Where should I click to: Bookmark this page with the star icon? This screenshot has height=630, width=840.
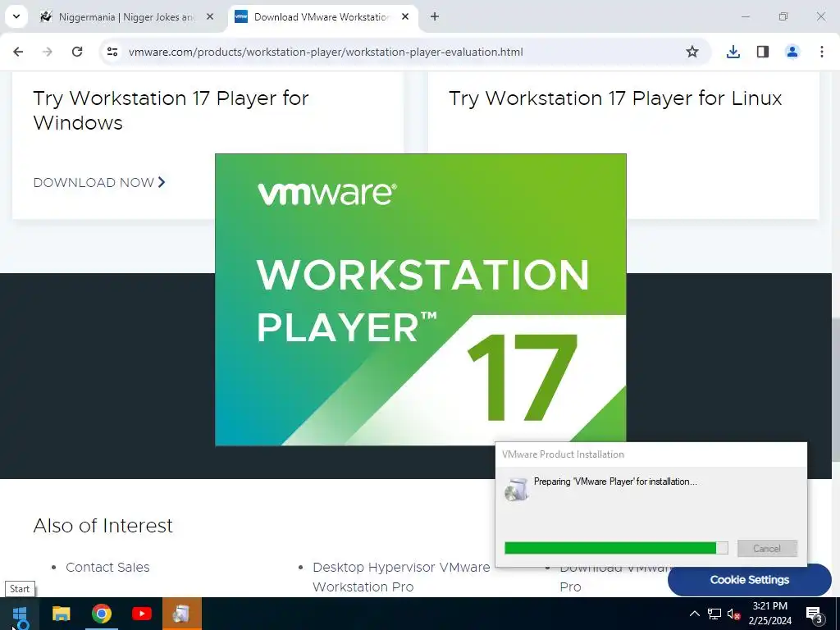[692, 52]
